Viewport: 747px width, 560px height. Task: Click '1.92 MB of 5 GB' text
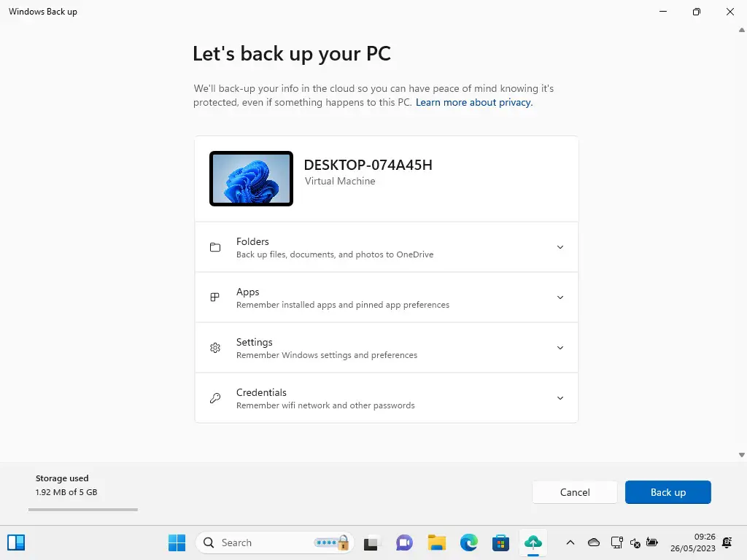66,492
